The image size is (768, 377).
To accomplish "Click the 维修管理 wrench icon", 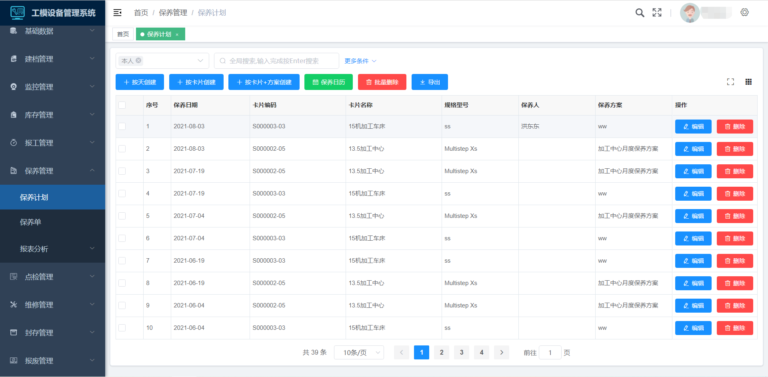I will point(14,305).
